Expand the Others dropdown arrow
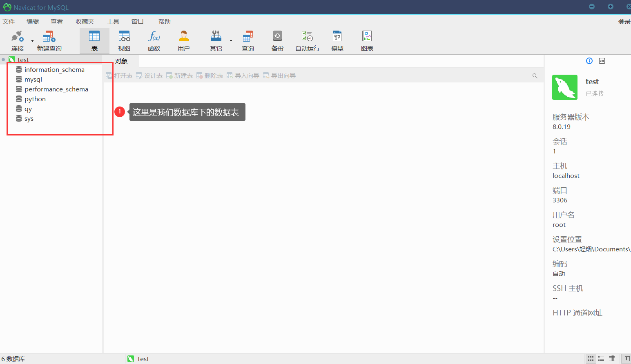This screenshot has width=631, height=364. pyautogui.click(x=231, y=41)
